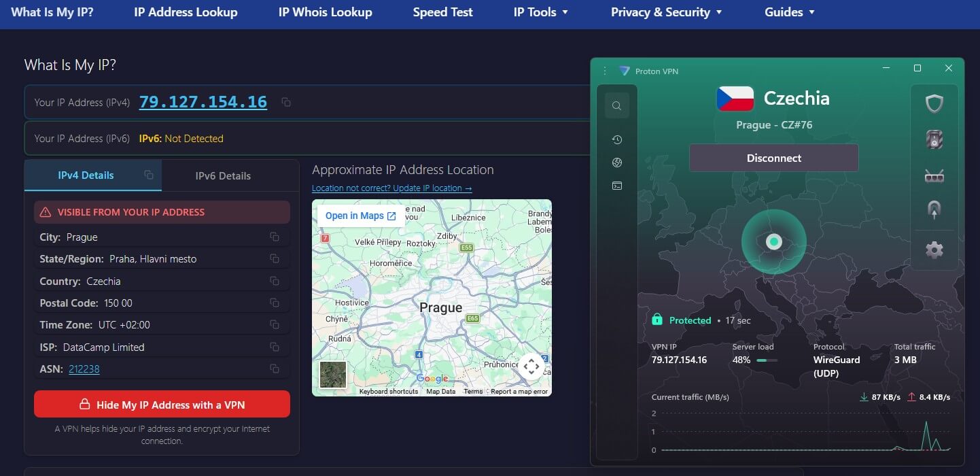Image resolution: width=980 pixels, height=476 pixels.
Task: Open IP Address Lookup nav item
Action: 186,12
